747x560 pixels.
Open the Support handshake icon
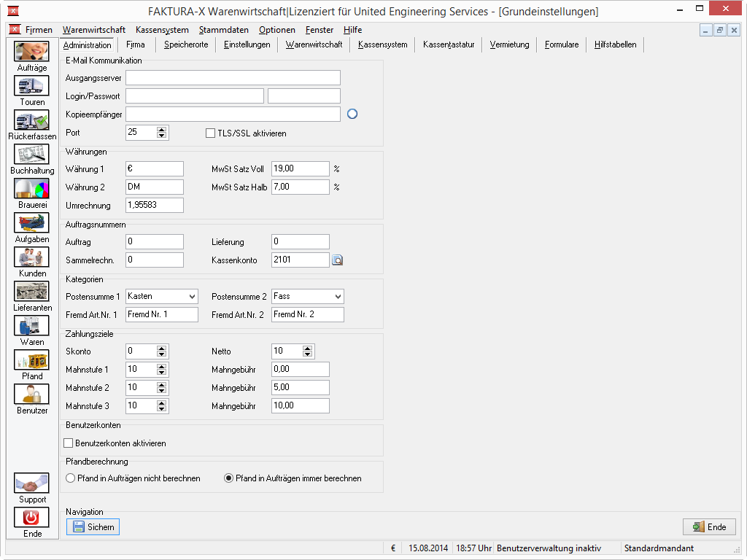pyautogui.click(x=31, y=483)
